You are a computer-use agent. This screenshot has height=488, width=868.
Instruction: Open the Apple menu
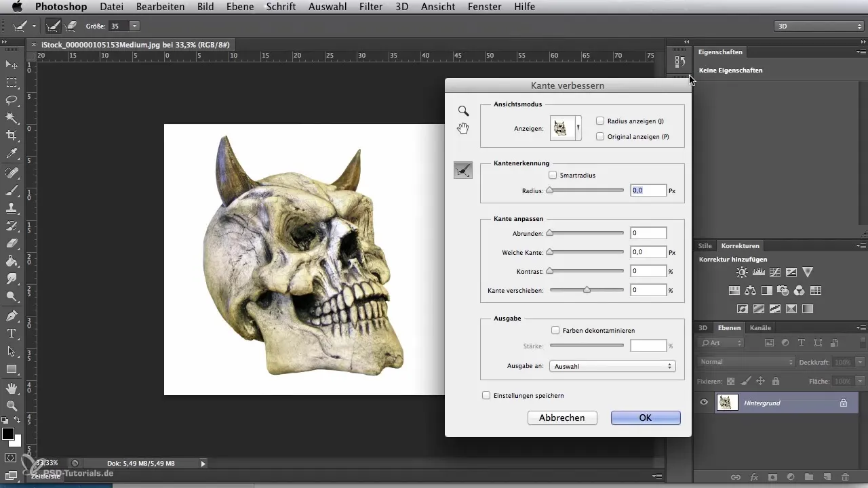16,7
